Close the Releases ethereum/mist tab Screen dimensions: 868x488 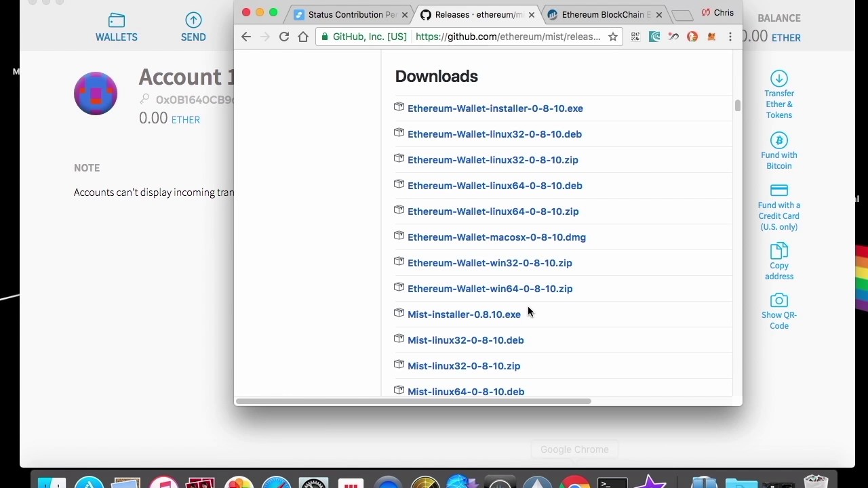click(532, 14)
